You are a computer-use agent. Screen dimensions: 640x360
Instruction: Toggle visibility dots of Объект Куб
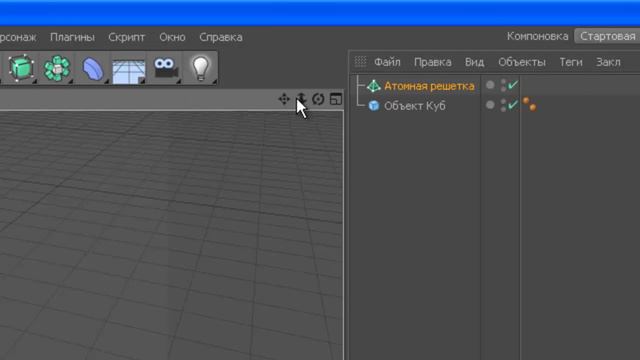coord(503,105)
